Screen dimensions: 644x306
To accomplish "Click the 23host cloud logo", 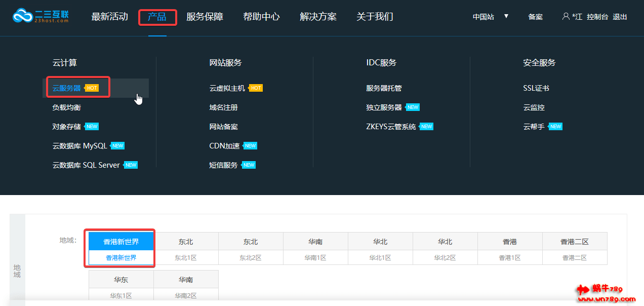I will coord(41,16).
